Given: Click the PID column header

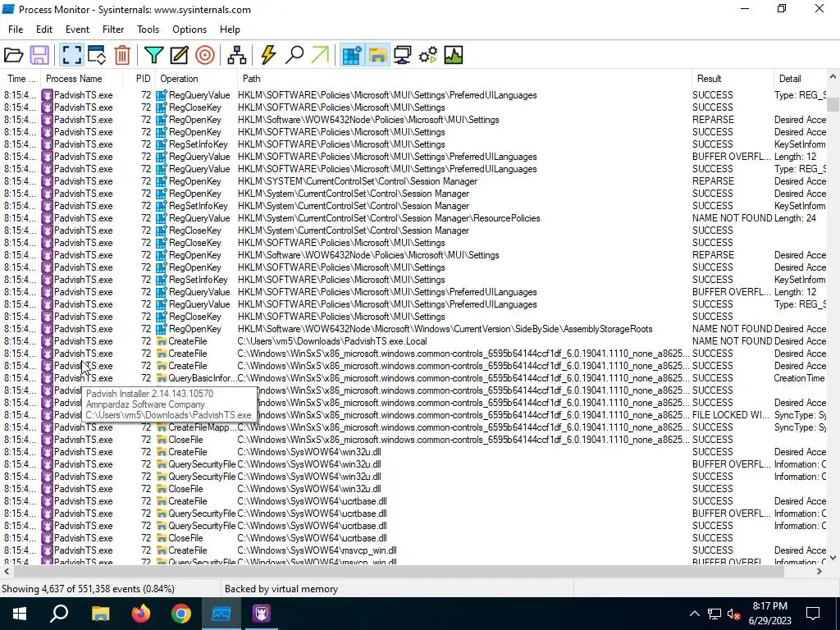Looking at the screenshot, I should click(140, 79).
